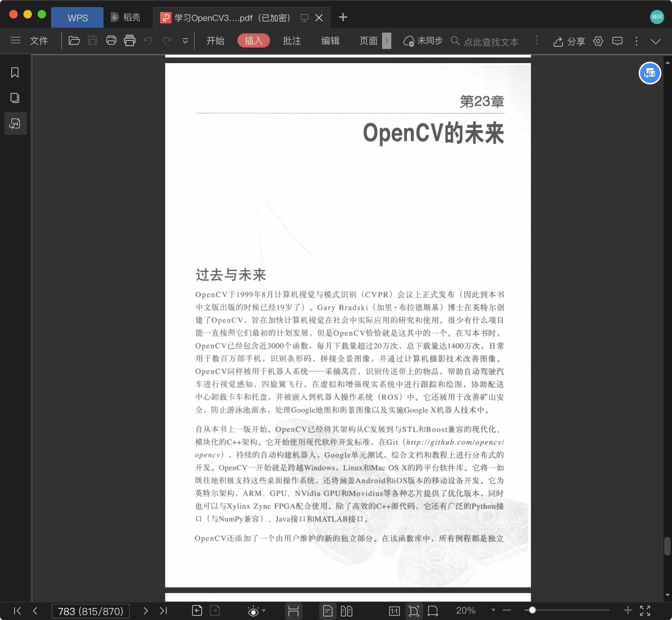This screenshot has height=620, width=672.
Task: Switch to the 插入 tab
Action: point(254,41)
